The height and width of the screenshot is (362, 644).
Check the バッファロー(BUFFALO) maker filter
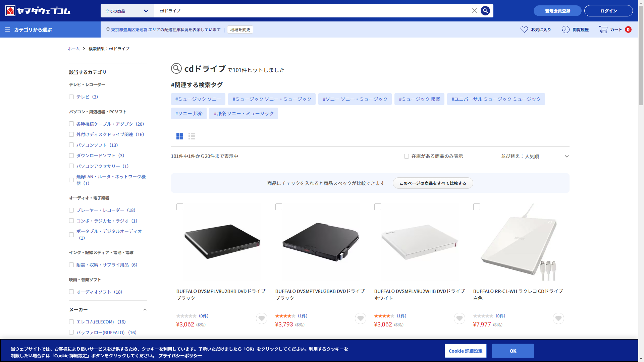(x=71, y=333)
